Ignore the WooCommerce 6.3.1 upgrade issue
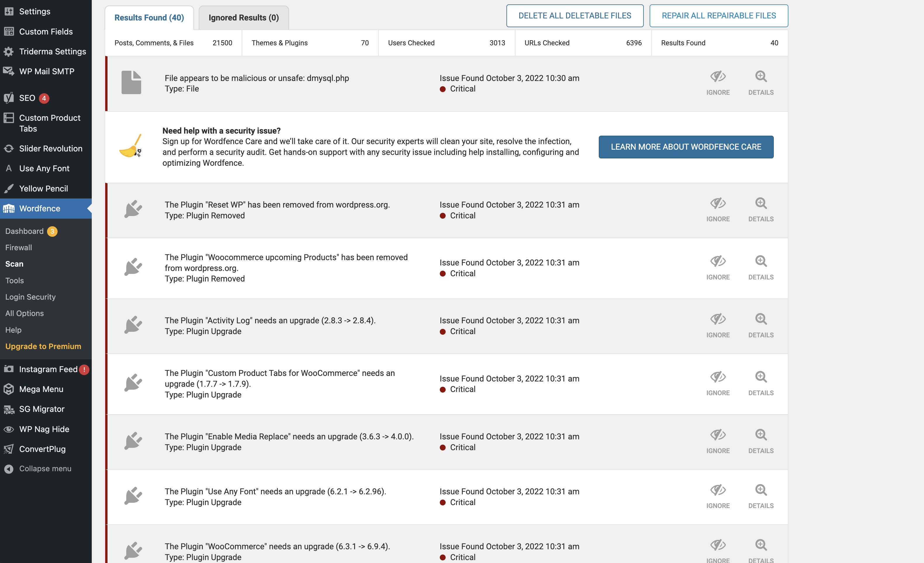 718,551
